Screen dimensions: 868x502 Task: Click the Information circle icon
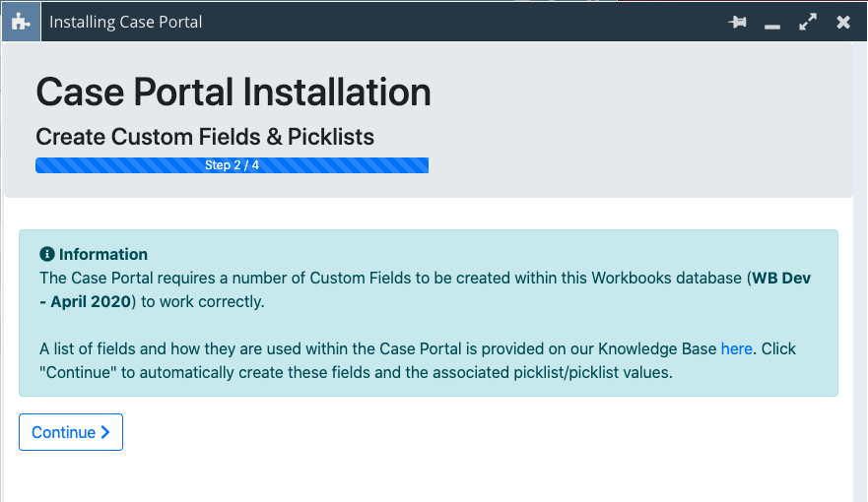tap(47, 254)
